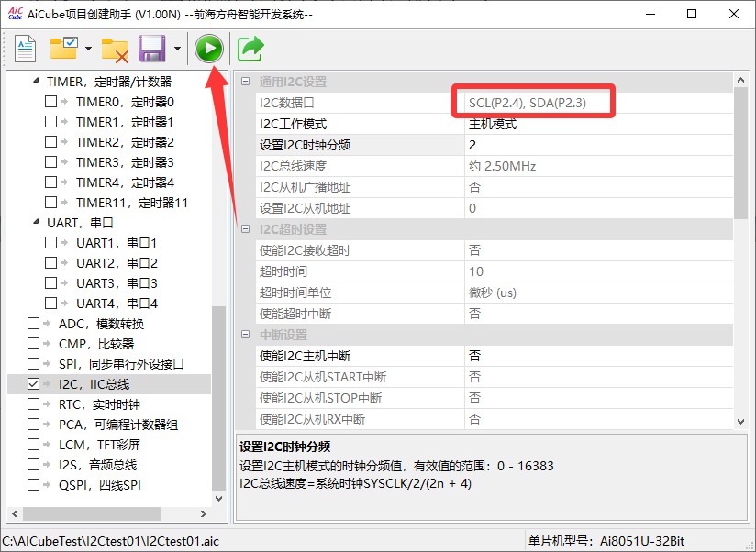Viewport: 756px width, 552px height.
Task: Enable the TIMER0 定时器0 checkbox
Action: coord(50,101)
